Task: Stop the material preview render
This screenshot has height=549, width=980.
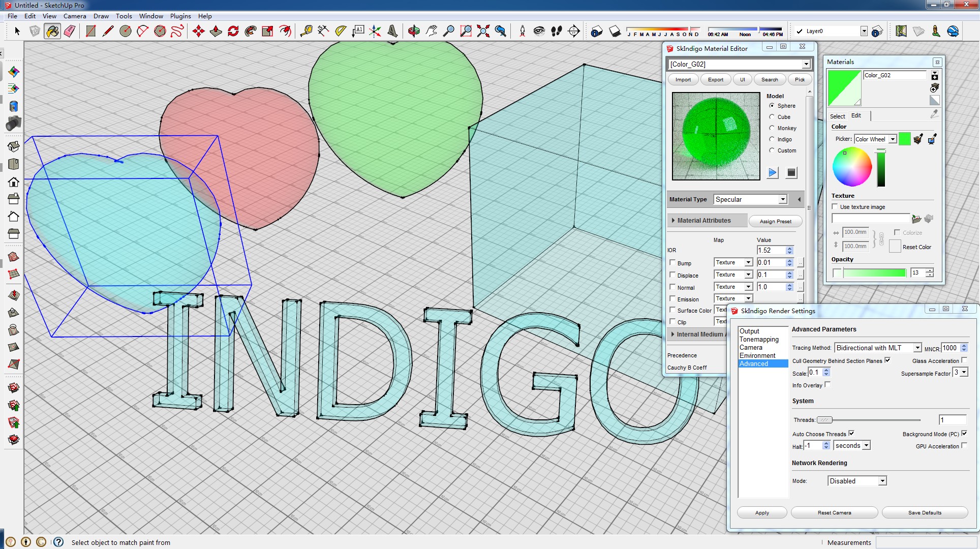Action: tap(791, 173)
